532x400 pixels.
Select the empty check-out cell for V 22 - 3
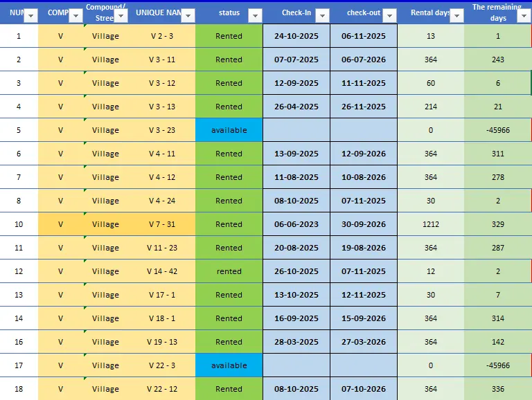364,365
